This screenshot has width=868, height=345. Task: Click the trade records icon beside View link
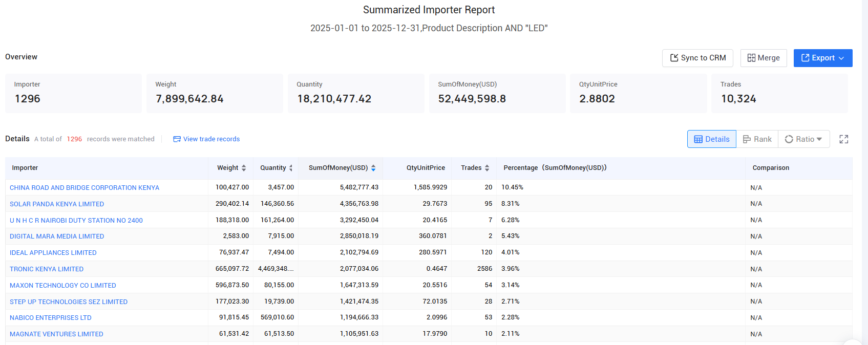tap(177, 139)
